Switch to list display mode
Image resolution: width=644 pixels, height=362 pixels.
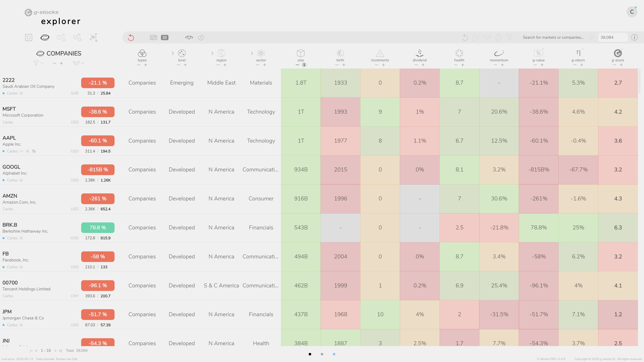coord(165,38)
